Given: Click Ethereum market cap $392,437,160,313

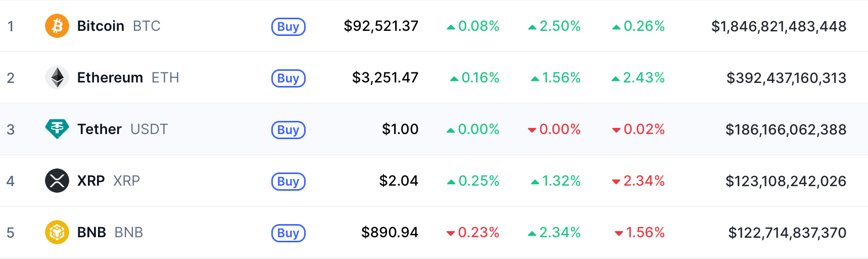Looking at the screenshot, I should tap(786, 78).
